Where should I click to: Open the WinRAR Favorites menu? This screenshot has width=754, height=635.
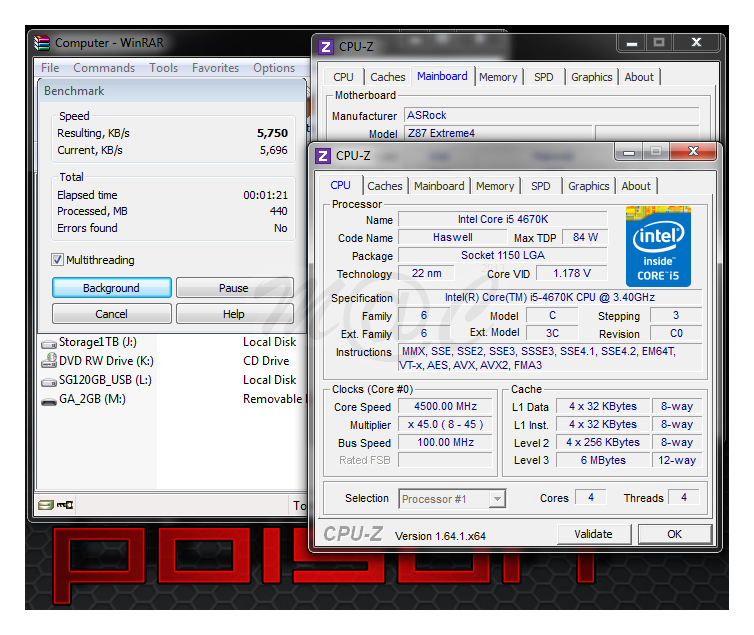[x=215, y=68]
